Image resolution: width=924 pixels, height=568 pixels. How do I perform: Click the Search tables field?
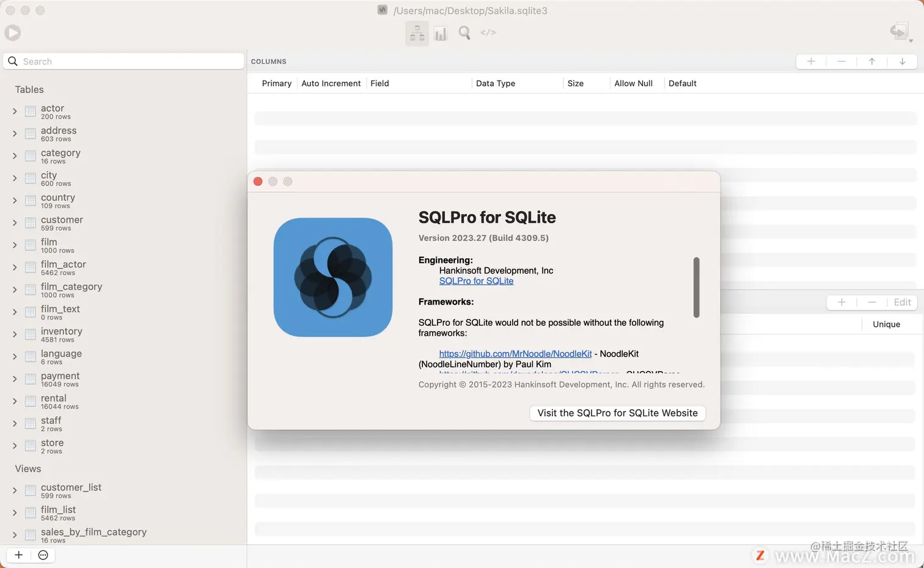coord(123,61)
